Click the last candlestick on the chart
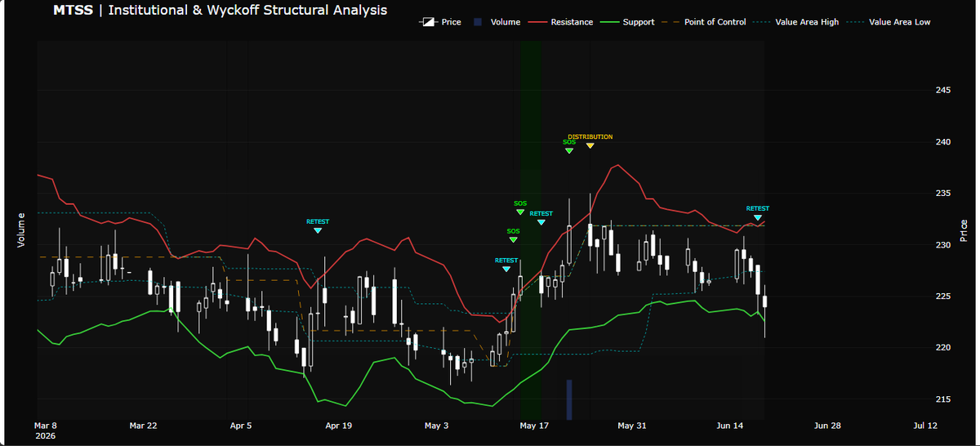The image size is (980, 446). tap(765, 301)
